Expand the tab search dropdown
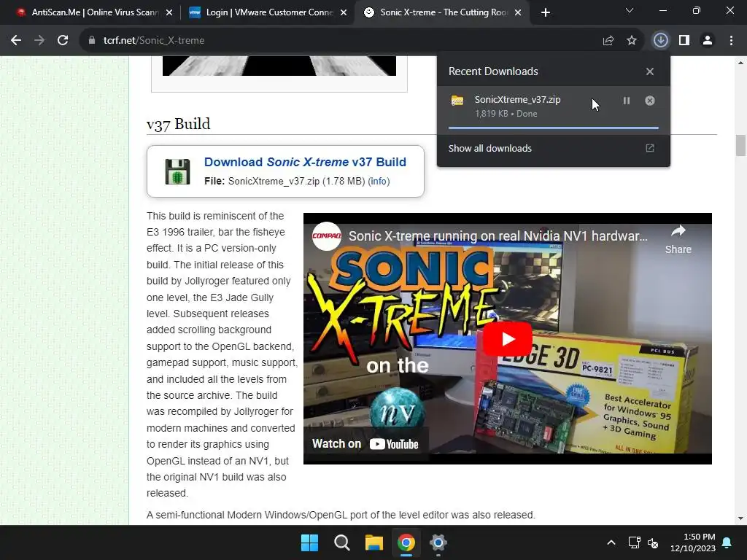This screenshot has height=560, width=747. coord(630,10)
